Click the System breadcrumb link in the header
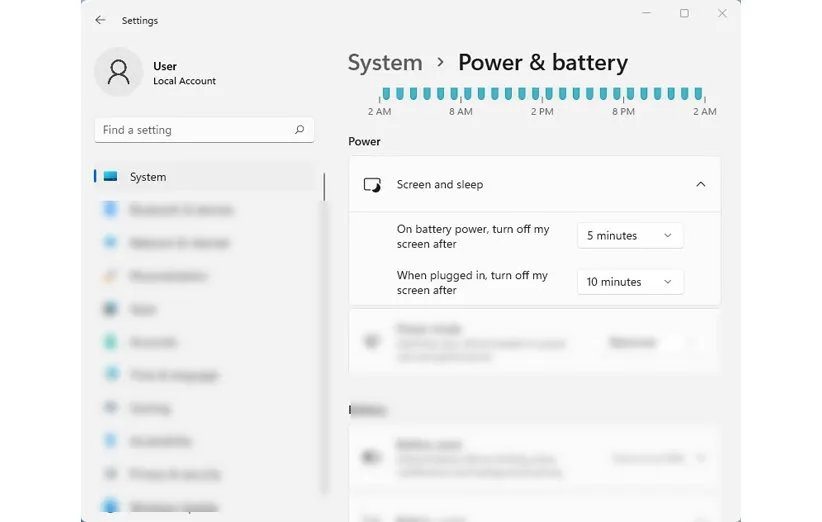Screen dimensions: 822x522 coord(385,63)
